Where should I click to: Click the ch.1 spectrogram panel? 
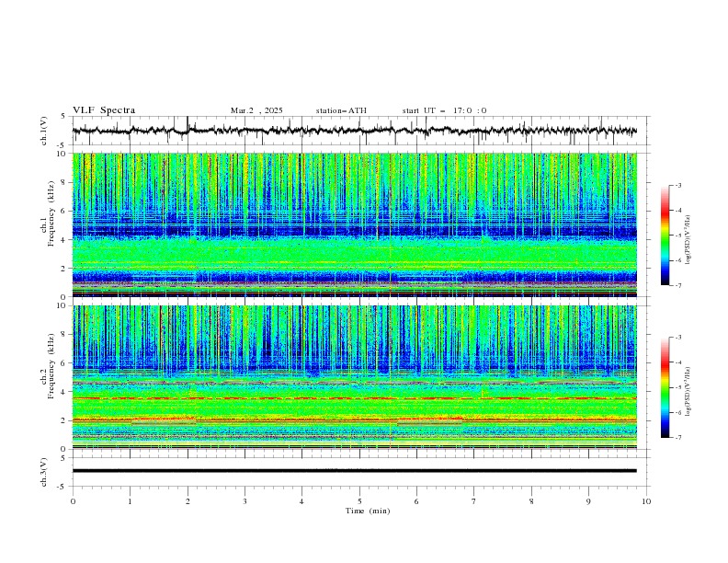354,224
